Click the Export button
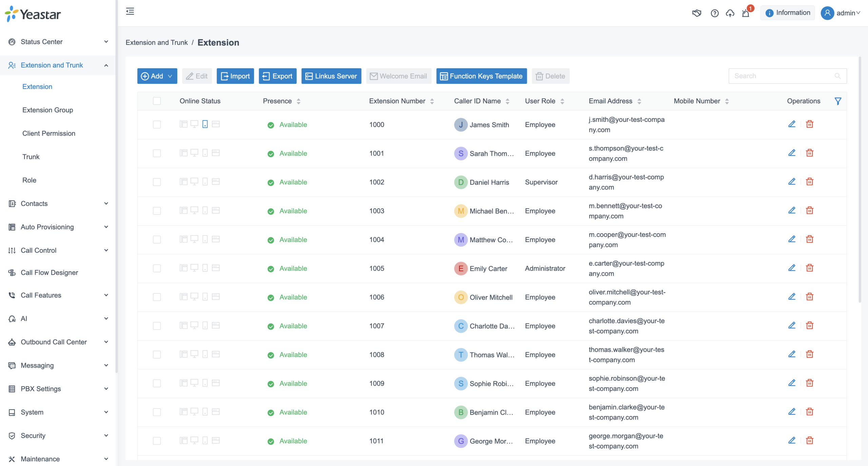This screenshot has height=466, width=868. (x=278, y=76)
